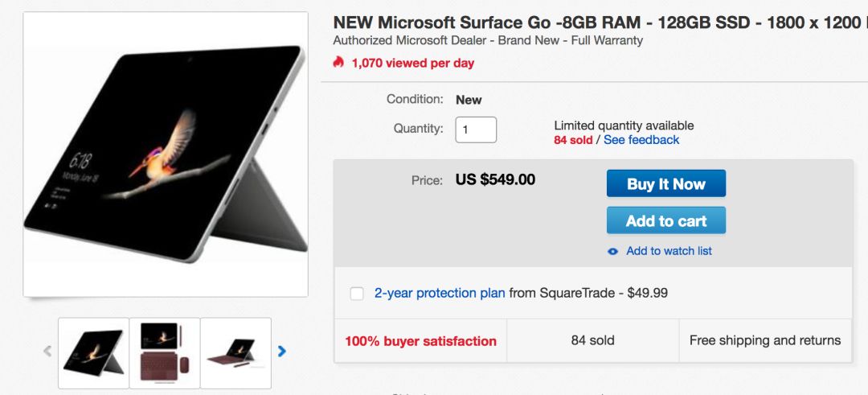
Task: Click the US $549.00 price
Action: [495, 179]
